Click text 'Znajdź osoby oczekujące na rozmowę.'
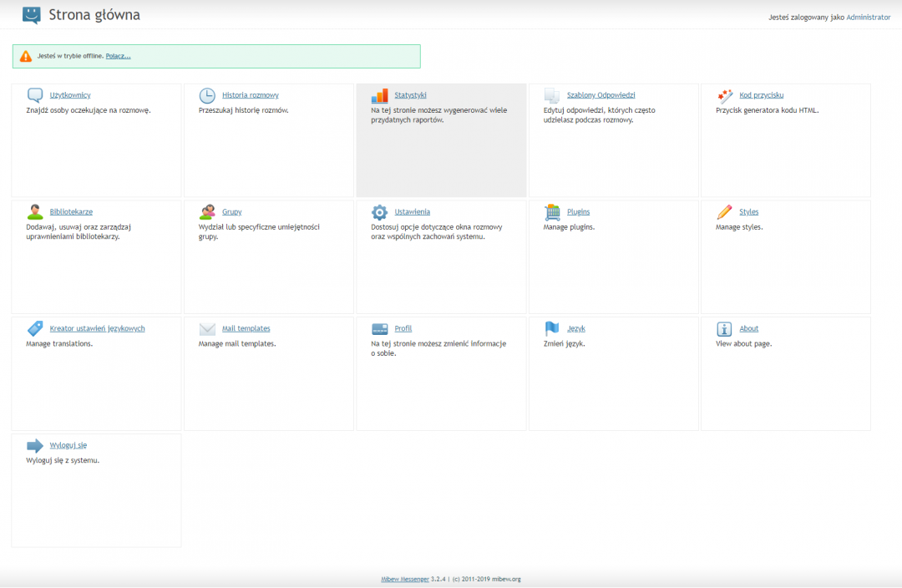Image resolution: width=902 pixels, height=588 pixels. 88,110
